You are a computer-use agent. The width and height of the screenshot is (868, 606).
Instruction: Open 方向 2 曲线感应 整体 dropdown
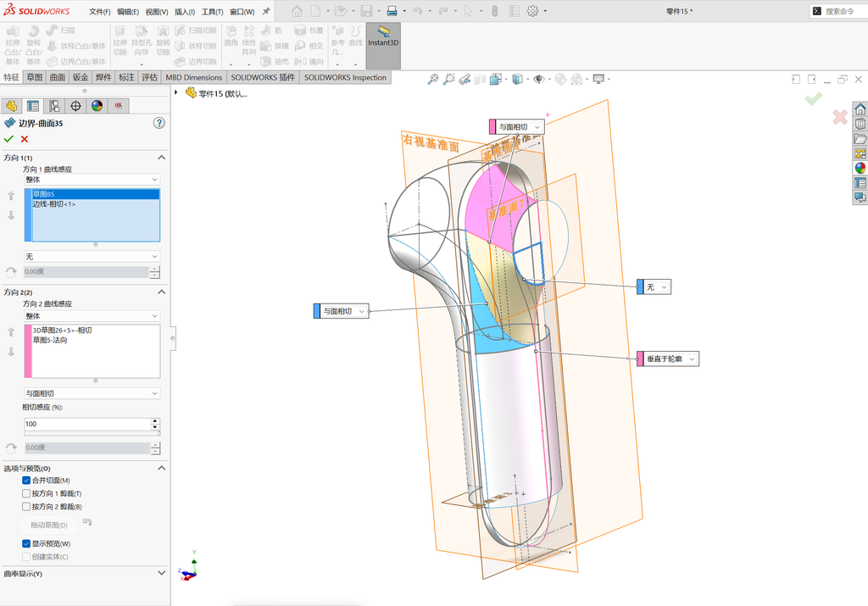point(92,316)
